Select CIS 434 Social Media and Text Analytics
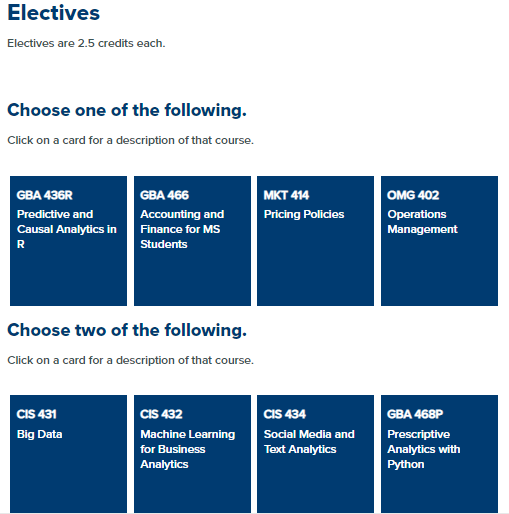 (x=315, y=454)
